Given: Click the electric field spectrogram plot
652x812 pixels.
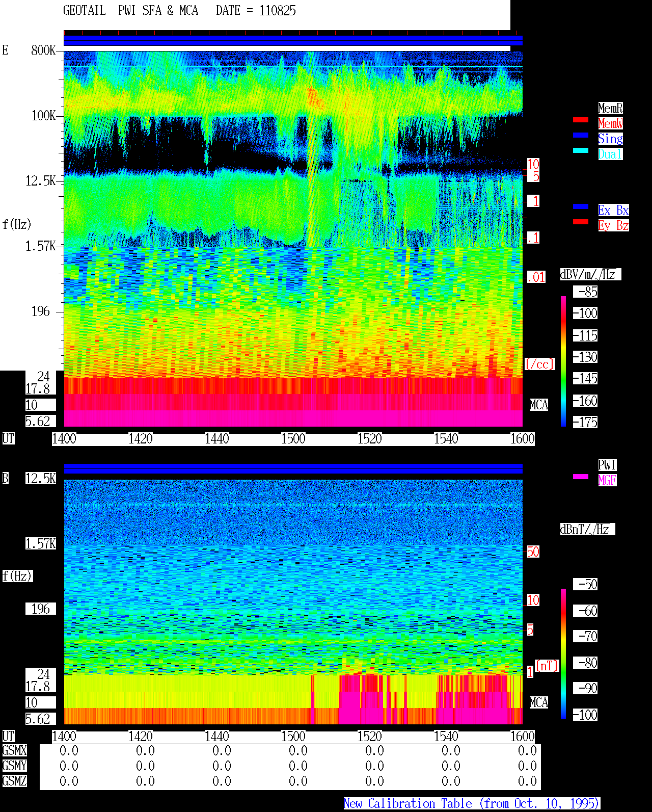Looking at the screenshot, I should pyautogui.click(x=293, y=239).
